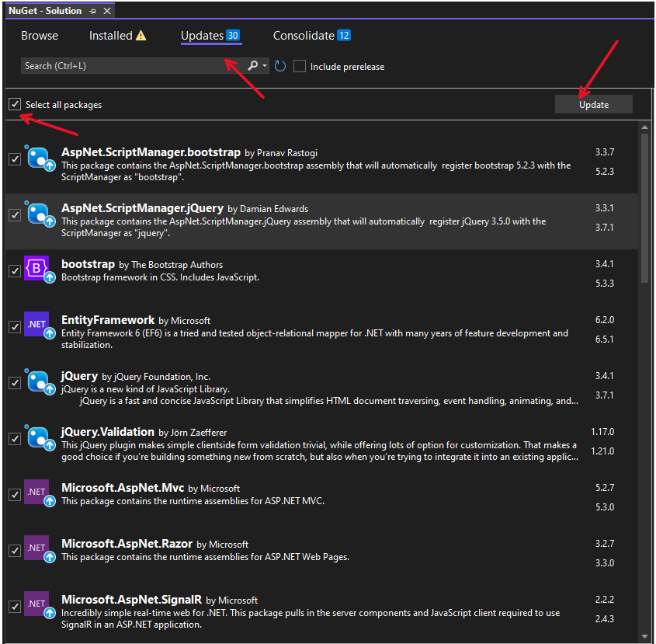The image size is (656, 644).
Task: Click the 30 updates count badge
Action: pyautogui.click(x=233, y=35)
